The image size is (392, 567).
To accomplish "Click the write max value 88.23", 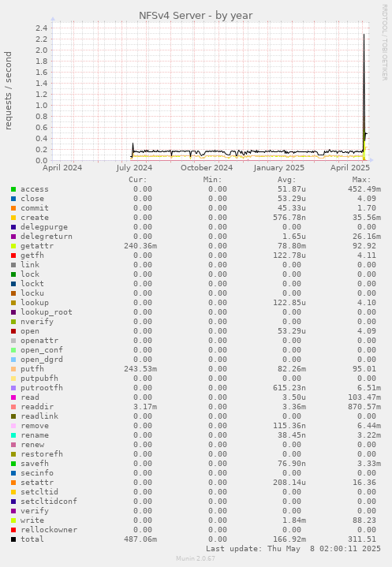I will point(364,520).
